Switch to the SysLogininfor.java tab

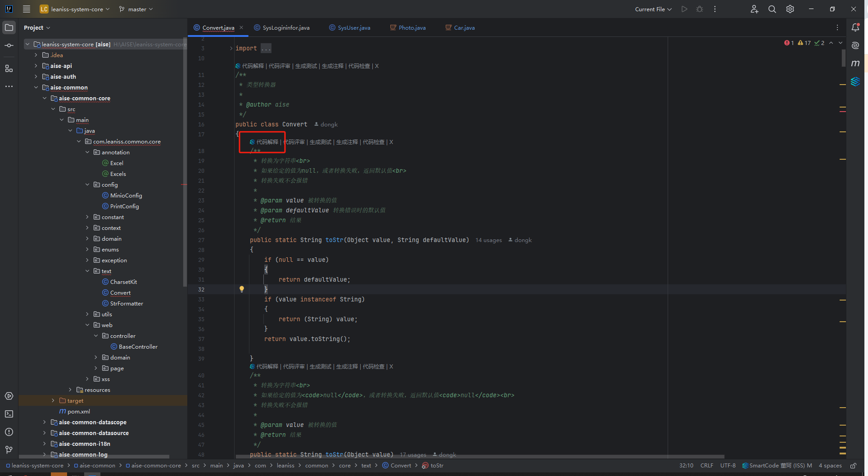point(282,27)
